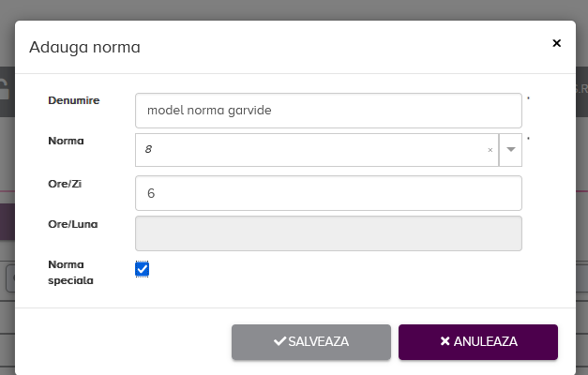The width and height of the screenshot is (588, 375).
Task: Uncheck the Norma speciala checkbox
Action: (x=143, y=269)
